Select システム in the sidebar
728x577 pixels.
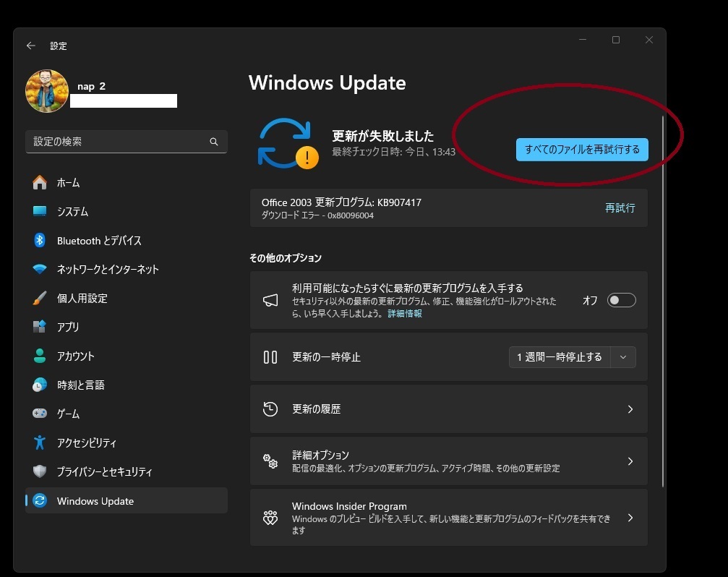click(x=127, y=211)
